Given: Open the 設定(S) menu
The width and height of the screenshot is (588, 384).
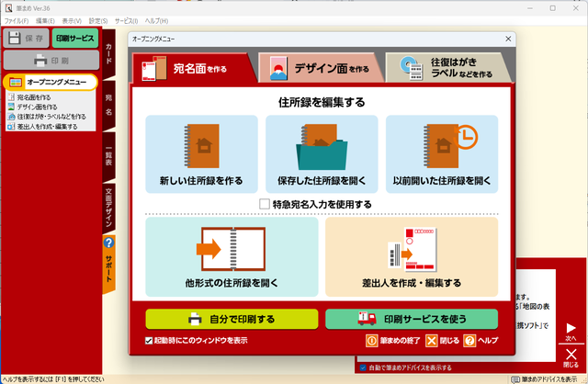Looking at the screenshot, I should (x=98, y=21).
